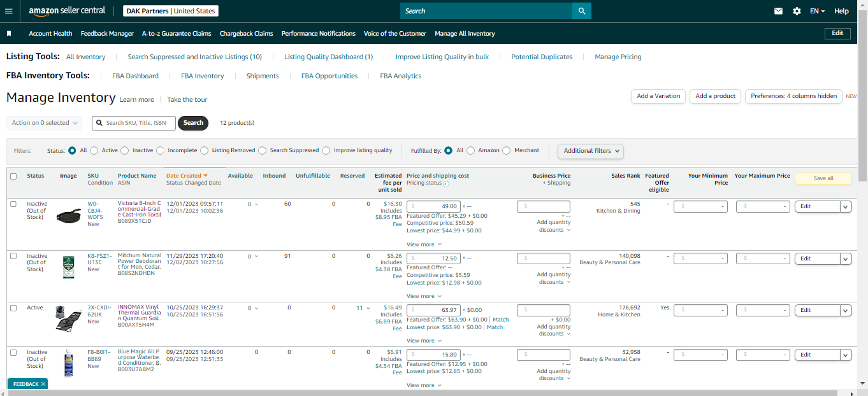Click the Edit button in navigation bar
Viewport: 868px width, 396px height.
coord(837,33)
